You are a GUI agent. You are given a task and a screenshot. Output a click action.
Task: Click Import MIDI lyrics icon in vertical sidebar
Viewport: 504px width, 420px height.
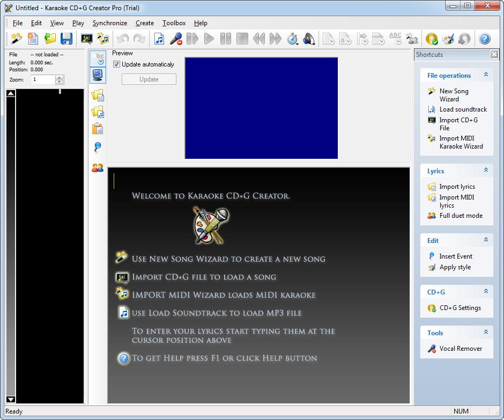tap(98, 112)
